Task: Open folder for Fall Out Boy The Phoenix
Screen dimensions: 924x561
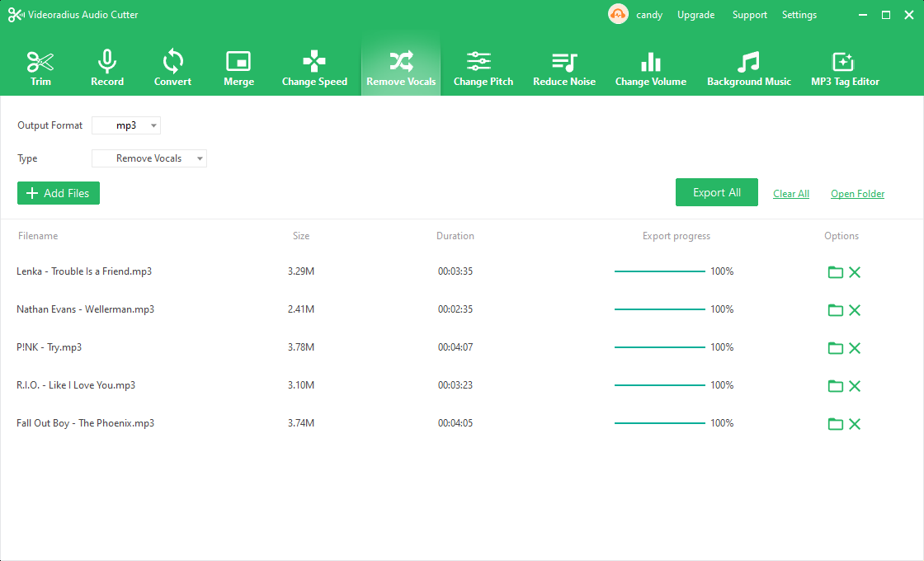Action: pyautogui.click(x=836, y=424)
